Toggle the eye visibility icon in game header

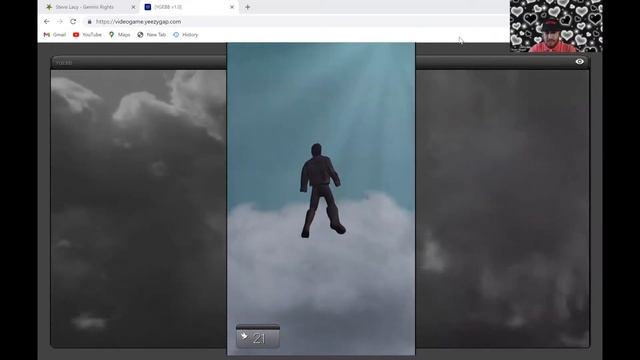click(580, 62)
